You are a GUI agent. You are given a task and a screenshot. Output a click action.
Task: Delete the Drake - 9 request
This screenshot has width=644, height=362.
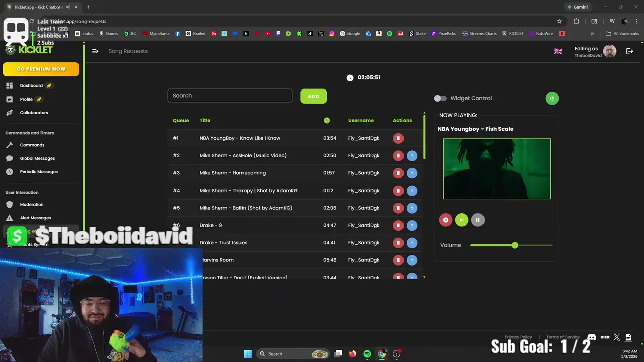point(398,225)
